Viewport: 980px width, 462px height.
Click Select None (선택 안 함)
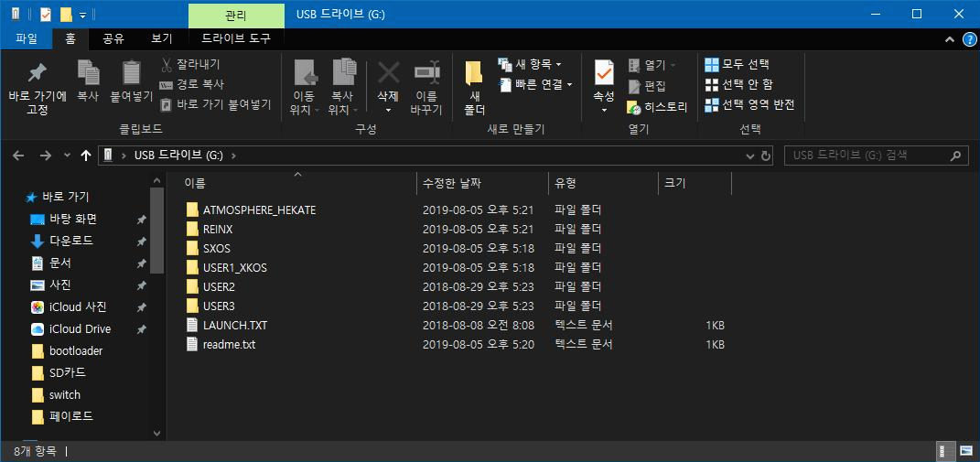(740, 84)
